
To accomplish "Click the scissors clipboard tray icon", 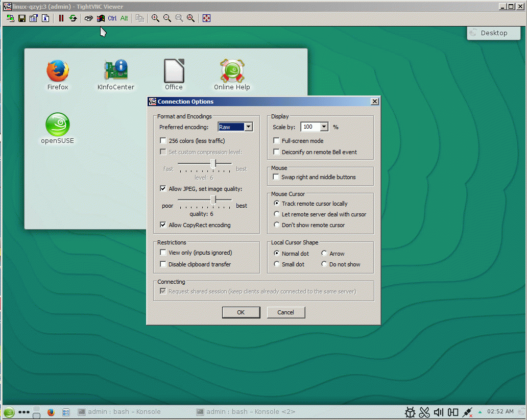I will pyautogui.click(x=424, y=412).
